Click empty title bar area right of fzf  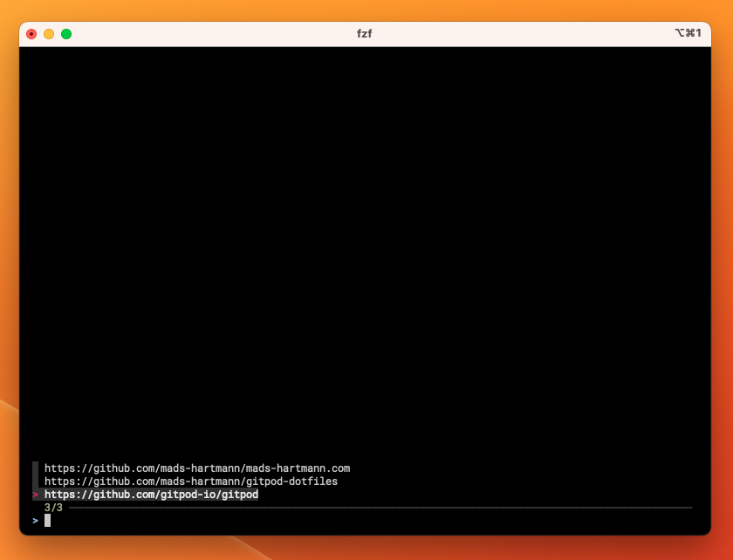(524, 34)
